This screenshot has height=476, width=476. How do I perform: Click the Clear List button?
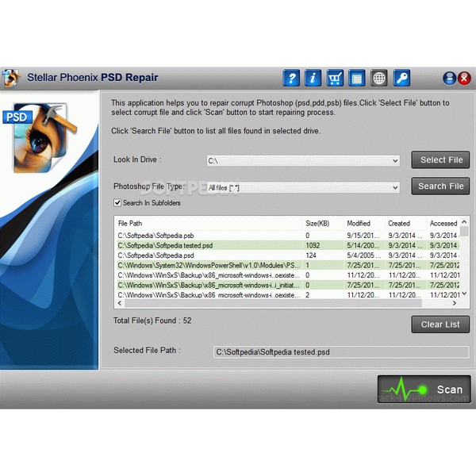click(x=440, y=324)
